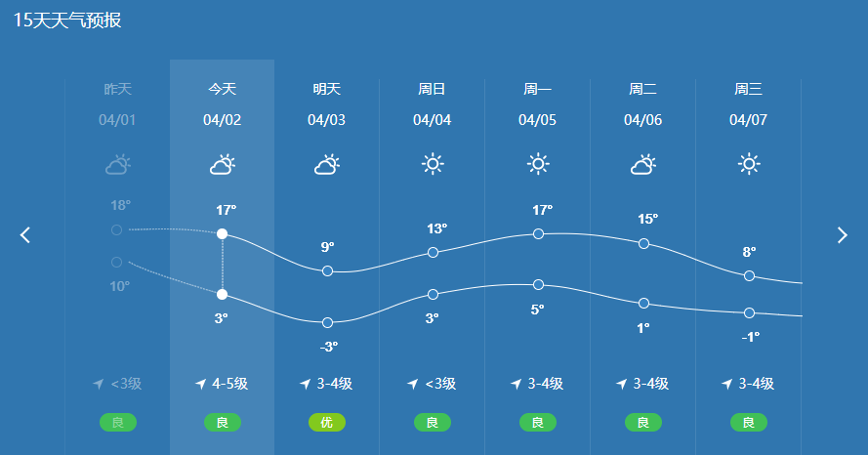This screenshot has width=868, height=455.
Task: Click the wind direction arrow beside 4-5级
Action: tap(201, 384)
